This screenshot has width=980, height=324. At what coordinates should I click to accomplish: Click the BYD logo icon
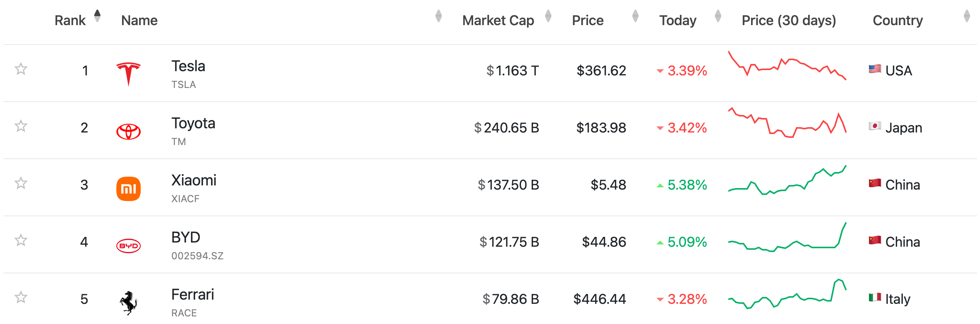click(129, 246)
